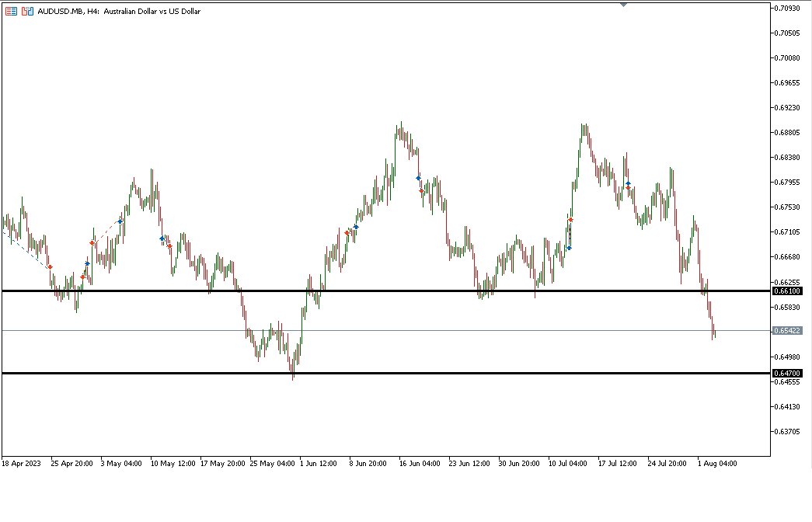The height and width of the screenshot is (522, 812).
Task: Click the 24 Jul 20:00 time label
Action: [667, 464]
